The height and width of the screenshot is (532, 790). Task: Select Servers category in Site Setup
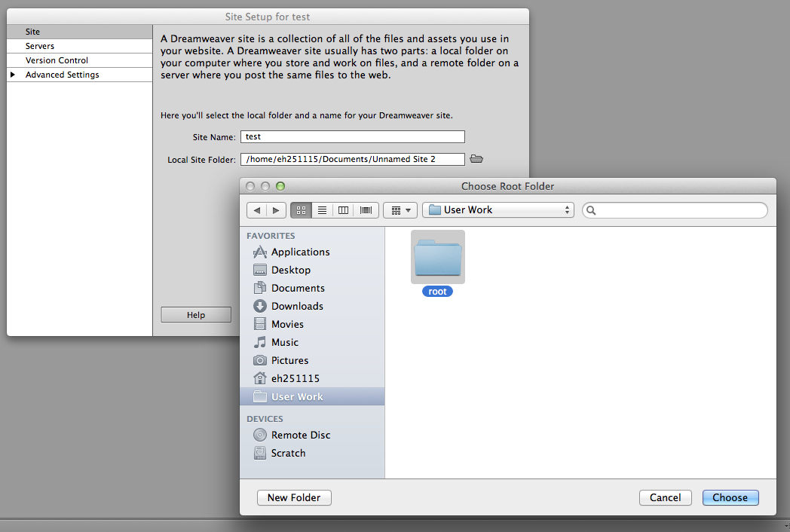coord(80,46)
